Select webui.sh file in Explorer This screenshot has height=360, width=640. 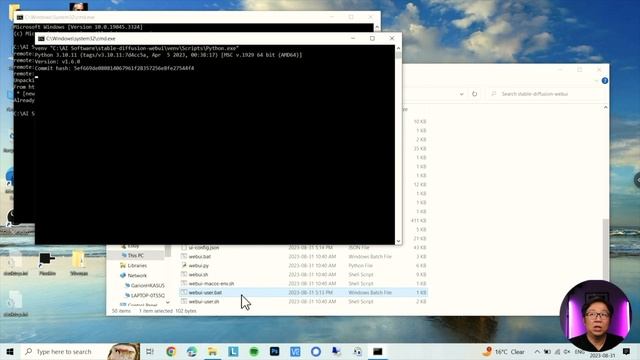tap(198, 275)
